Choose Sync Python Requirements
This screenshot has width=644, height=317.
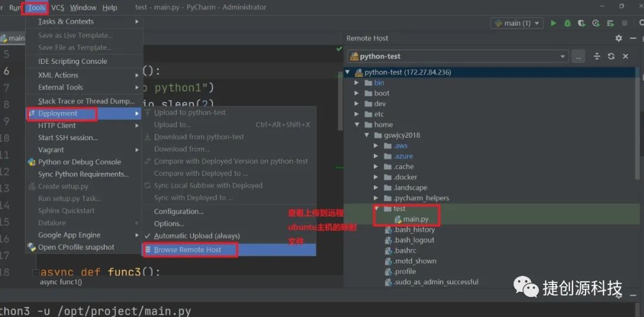pos(84,174)
